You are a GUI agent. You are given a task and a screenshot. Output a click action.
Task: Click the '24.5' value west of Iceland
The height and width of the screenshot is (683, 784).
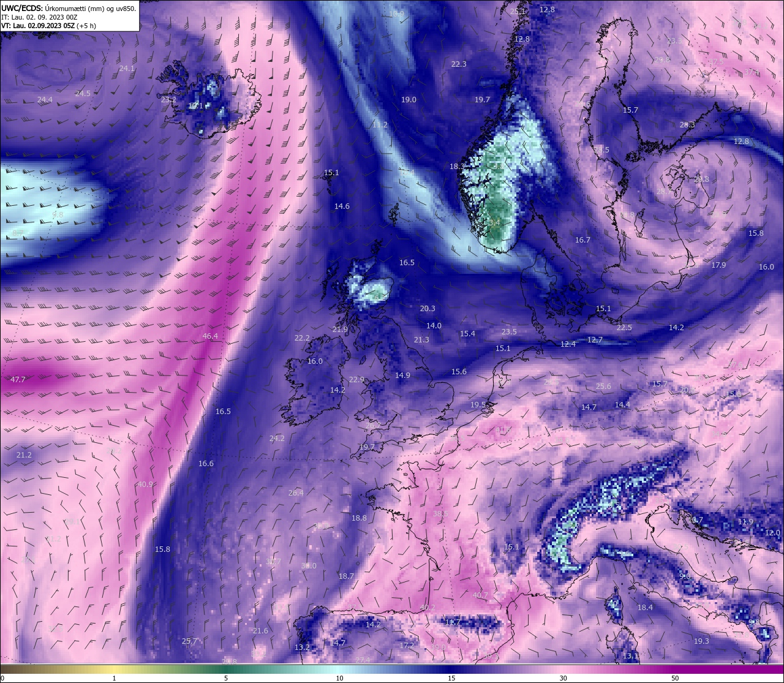[x=83, y=94]
